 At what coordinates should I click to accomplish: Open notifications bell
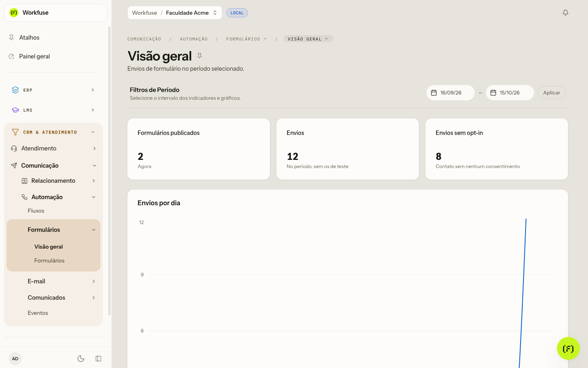click(x=566, y=13)
